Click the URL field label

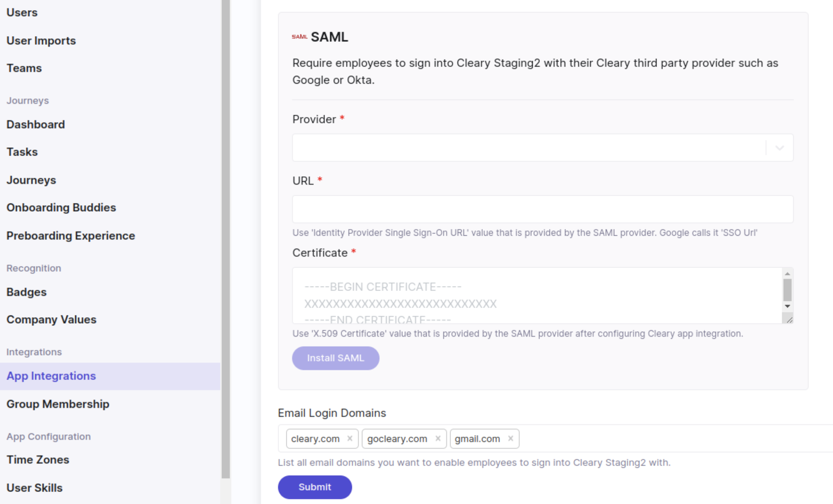coord(303,181)
